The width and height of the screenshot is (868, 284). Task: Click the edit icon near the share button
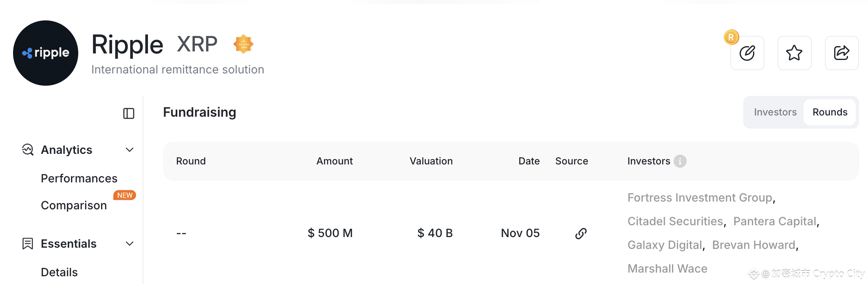click(747, 53)
